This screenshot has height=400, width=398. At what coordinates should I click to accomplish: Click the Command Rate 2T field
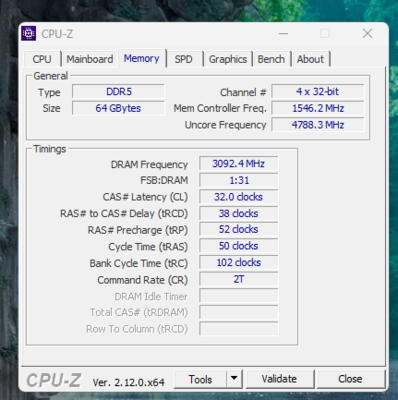point(239,279)
